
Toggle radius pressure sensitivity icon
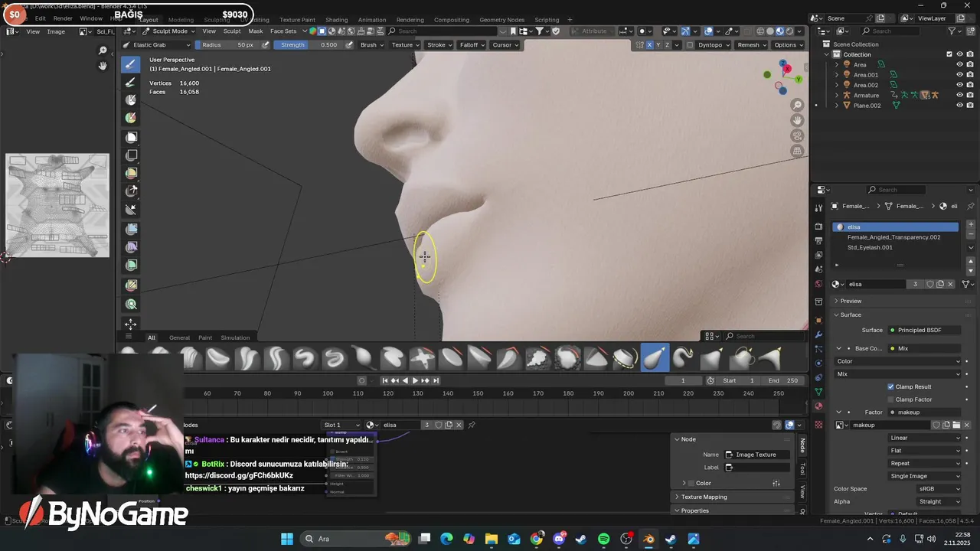[x=266, y=44]
